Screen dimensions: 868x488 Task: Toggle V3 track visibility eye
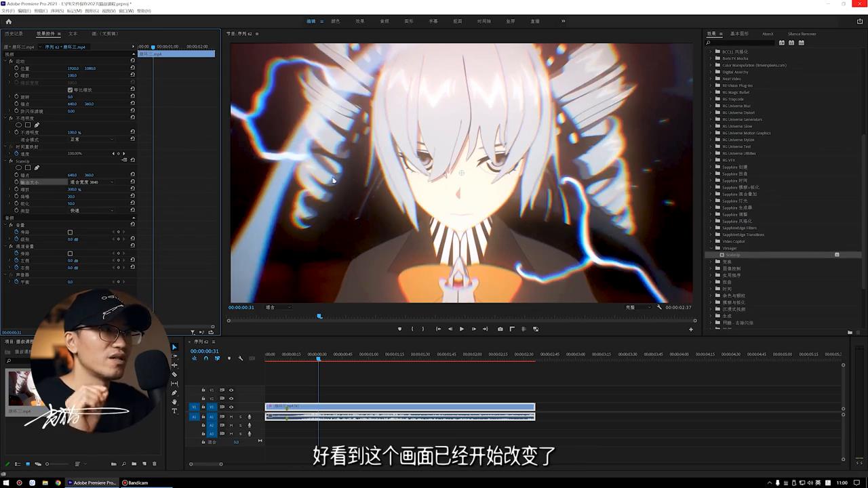(231, 390)
